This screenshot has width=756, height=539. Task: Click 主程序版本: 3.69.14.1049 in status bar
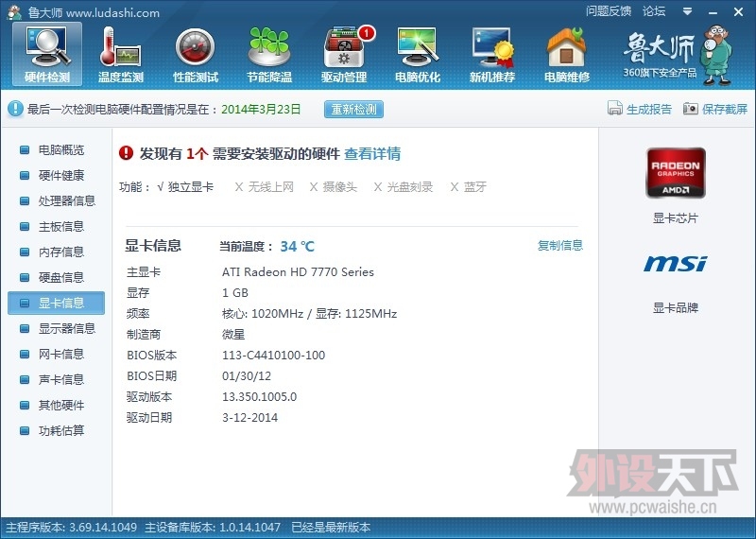coord(72,528)
